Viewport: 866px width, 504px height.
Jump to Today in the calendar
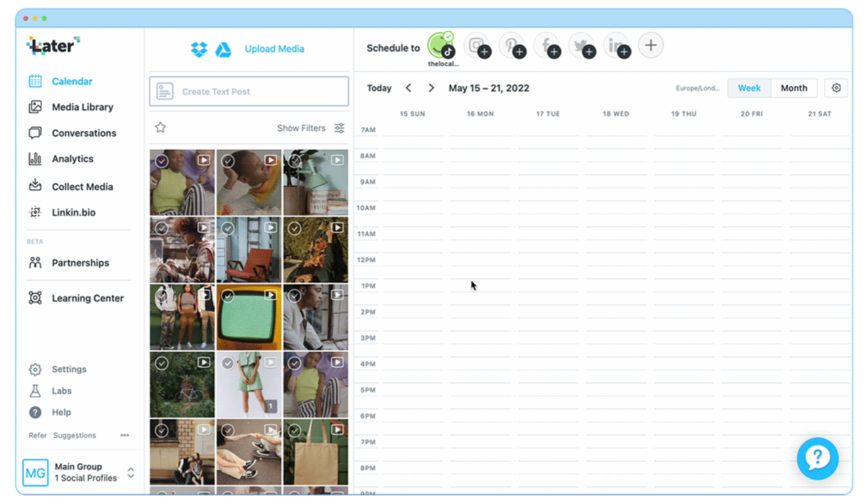pyautogui.click(x=379, y=88)
